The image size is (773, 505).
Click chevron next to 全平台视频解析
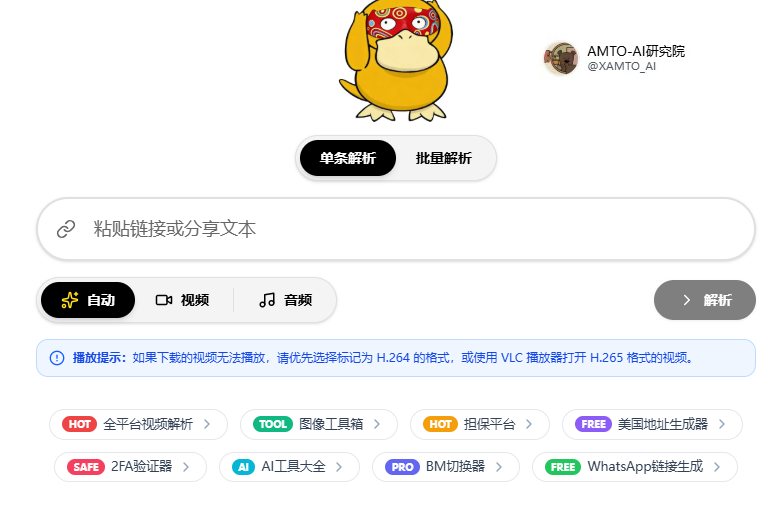click(x=207, y=424)
